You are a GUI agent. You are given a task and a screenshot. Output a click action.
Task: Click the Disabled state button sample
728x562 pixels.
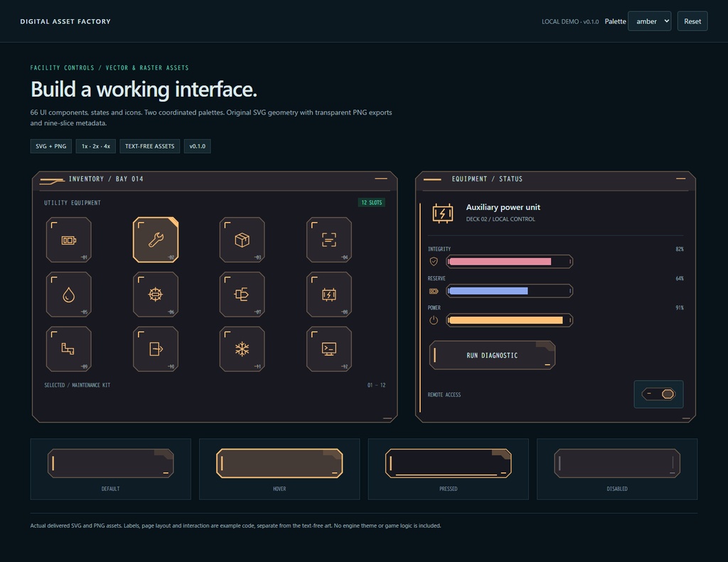click(x=617, y=463)
